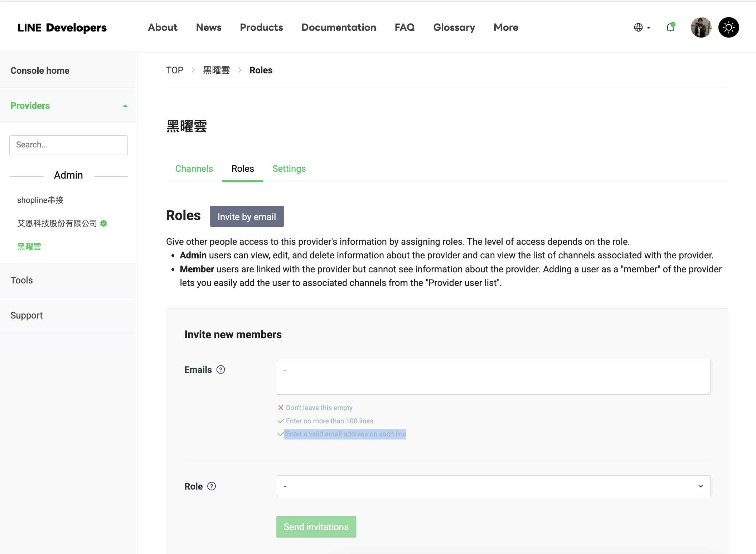756x554 pixels.
Task: Click the Emails help question icon
Action: (221, 370)
